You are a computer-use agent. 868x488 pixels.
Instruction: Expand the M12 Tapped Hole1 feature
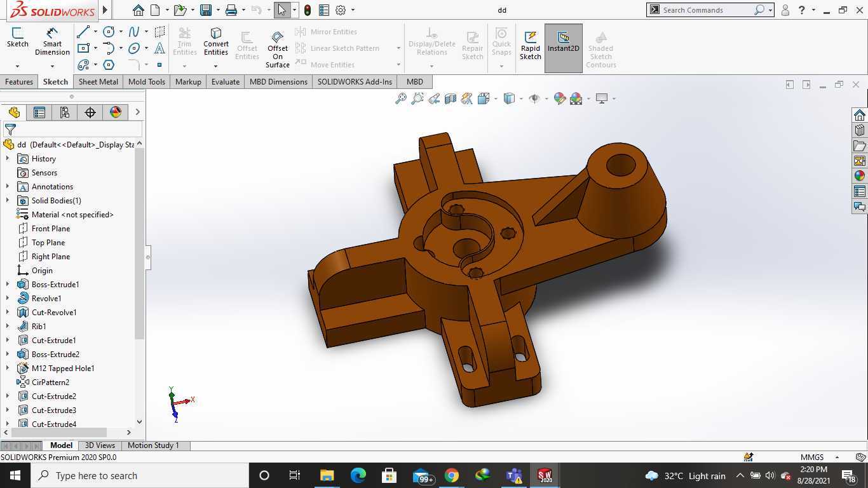tap(8, 368)
